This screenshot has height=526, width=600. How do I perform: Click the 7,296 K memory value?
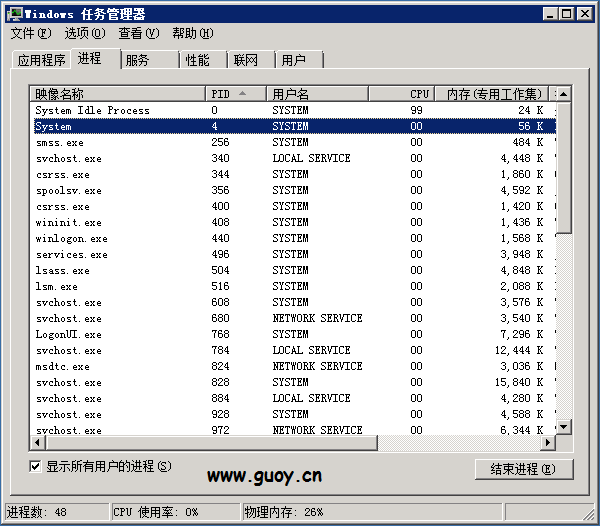tap(522, 334)
